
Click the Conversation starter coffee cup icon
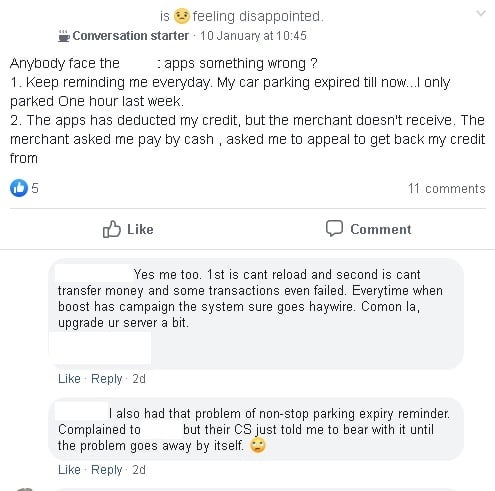pyautogui.click(x=64, y=36)
